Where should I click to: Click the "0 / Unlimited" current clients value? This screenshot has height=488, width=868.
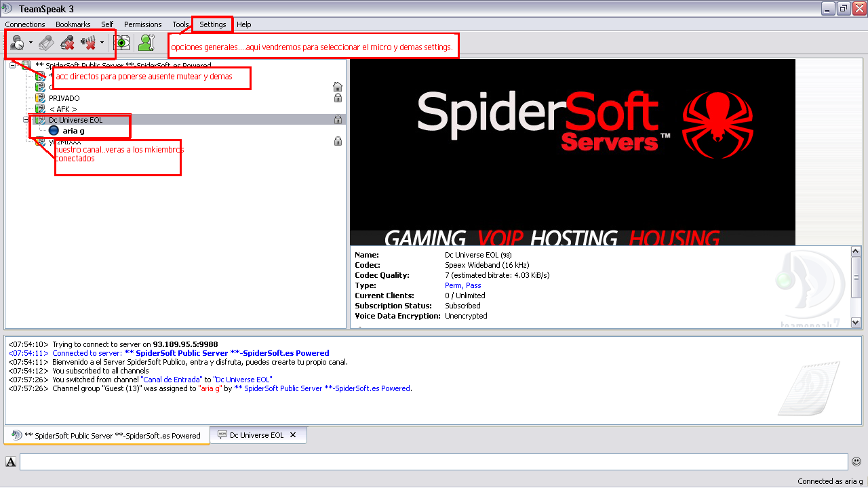coord(465,296)
